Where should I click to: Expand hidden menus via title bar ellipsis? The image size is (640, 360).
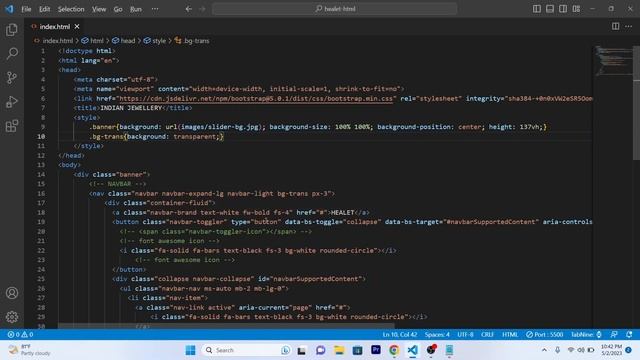coord(155,9)
